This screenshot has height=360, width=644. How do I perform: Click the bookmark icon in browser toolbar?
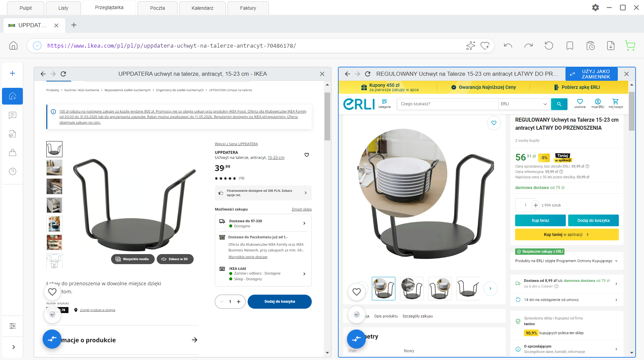click(569, 46)
